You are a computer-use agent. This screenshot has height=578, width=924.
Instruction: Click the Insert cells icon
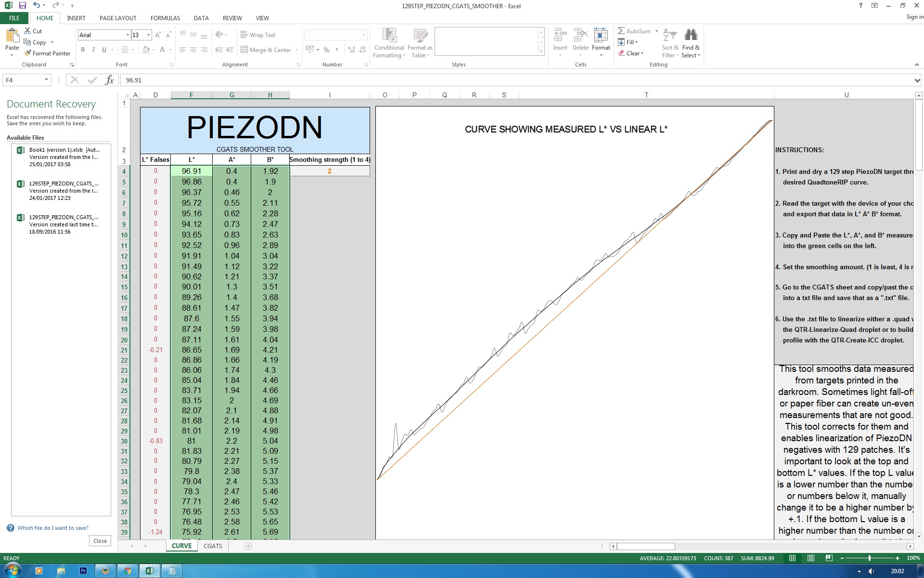pyautogui.click(x=560, y=35)
